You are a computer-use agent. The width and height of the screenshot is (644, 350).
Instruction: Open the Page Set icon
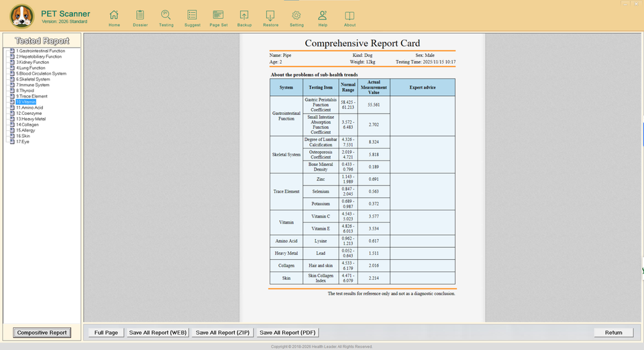click(219, 19)
